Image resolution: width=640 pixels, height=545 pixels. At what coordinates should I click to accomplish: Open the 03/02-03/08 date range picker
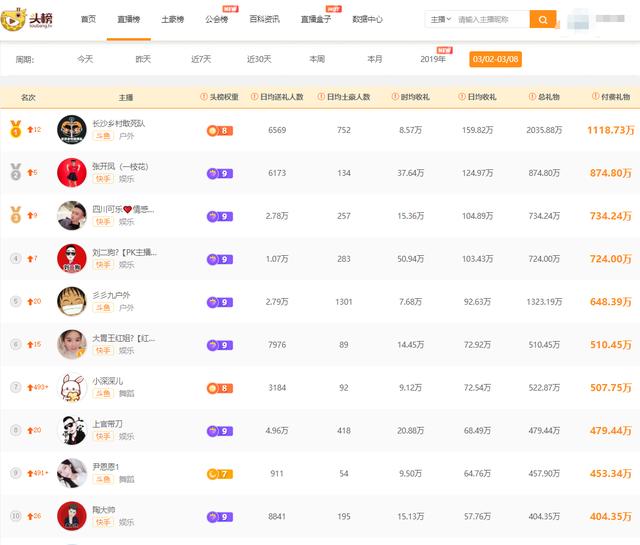(x=495, y=59)
